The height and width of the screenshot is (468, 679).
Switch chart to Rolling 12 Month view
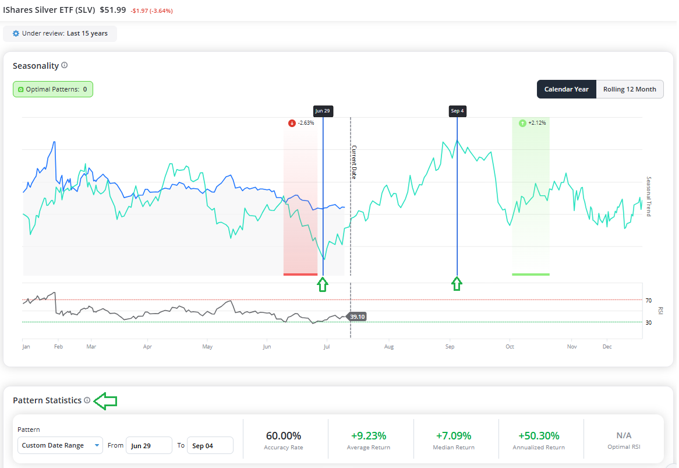coord(630,89)
